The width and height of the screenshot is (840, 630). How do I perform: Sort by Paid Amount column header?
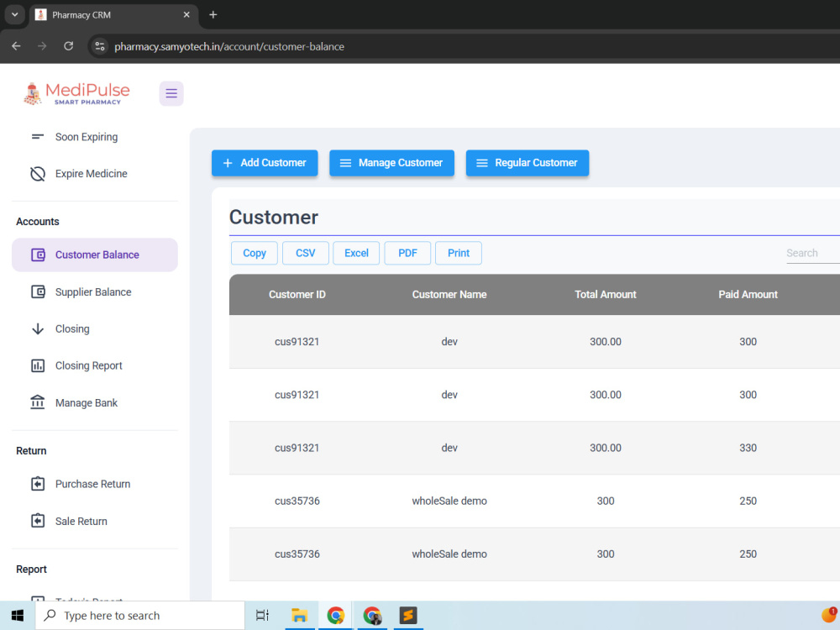748,295
